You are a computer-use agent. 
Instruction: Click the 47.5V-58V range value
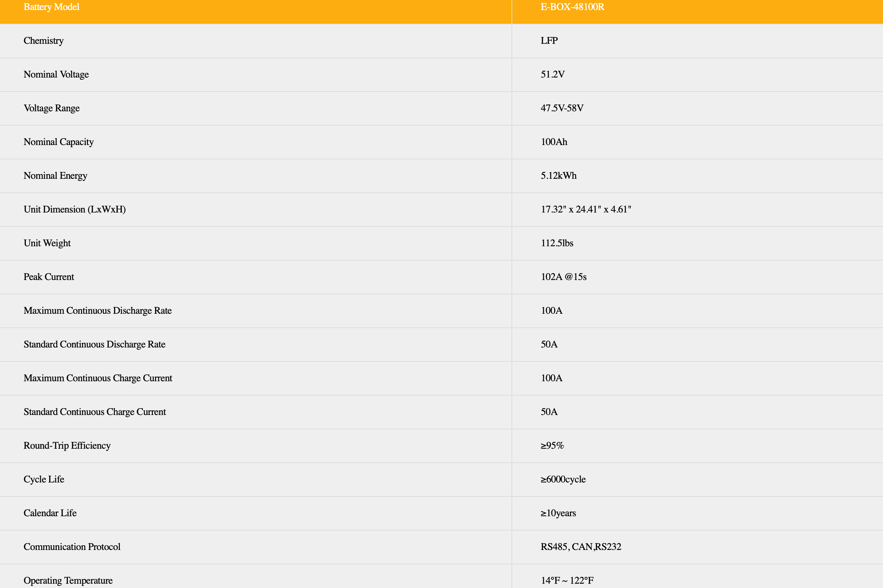point(562,108)
